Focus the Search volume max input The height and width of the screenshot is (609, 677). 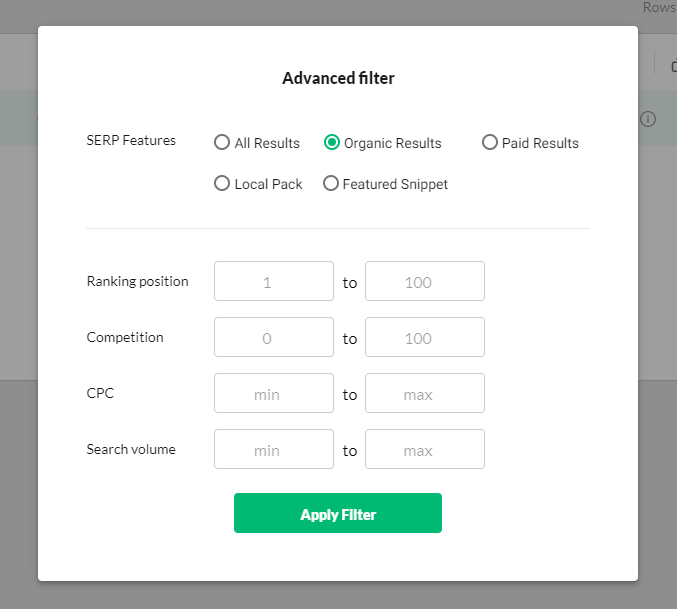pos(424,450)
